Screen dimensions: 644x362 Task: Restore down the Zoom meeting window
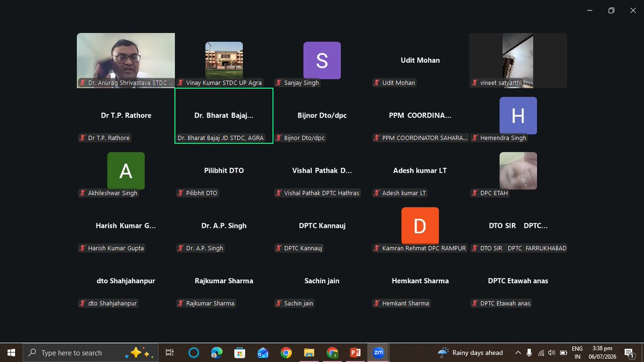(x=611, y=10)
